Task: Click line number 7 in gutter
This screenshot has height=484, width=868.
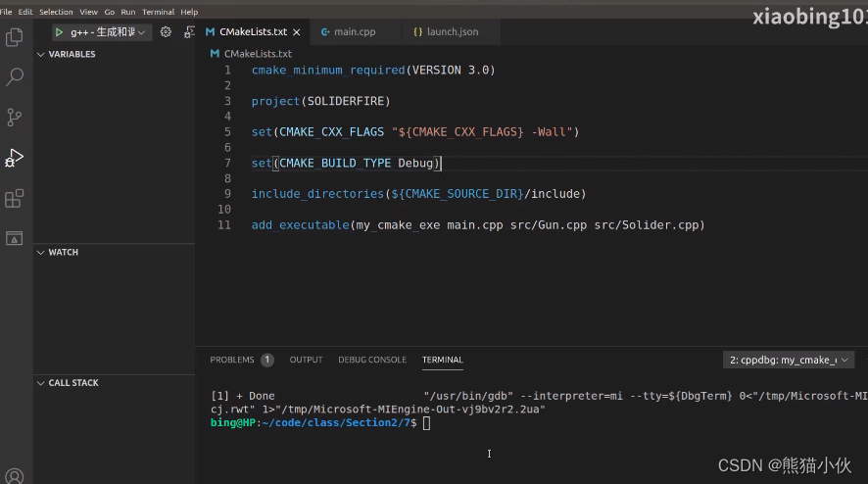Action: [227, 164]
